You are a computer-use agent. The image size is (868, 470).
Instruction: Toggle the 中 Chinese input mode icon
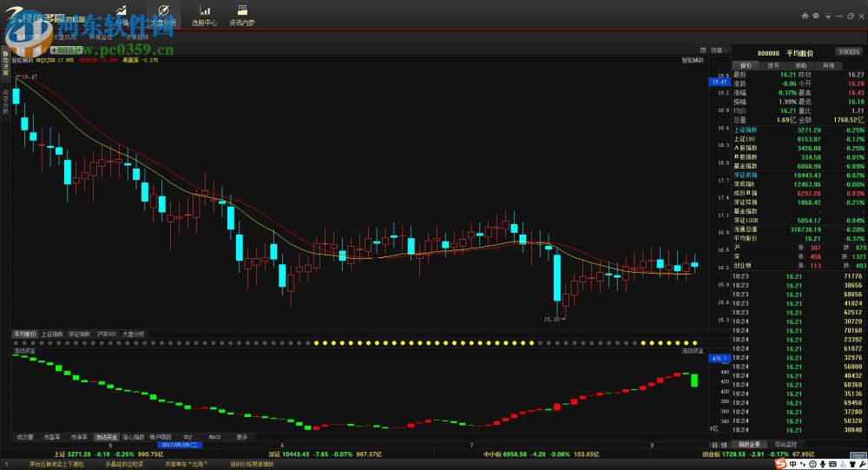coord(793,464)
